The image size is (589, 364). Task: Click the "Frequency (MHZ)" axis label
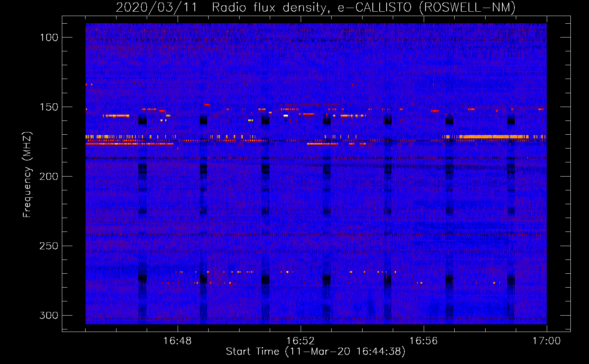[x=27, y=175]
